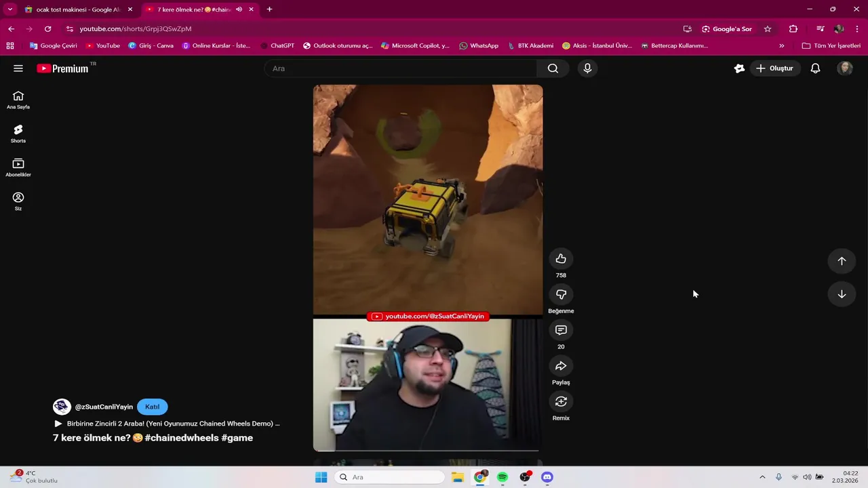Click the #chainedwheels hashtag
The height and width of the screenshot is (488, 868).
pos(182,438)
